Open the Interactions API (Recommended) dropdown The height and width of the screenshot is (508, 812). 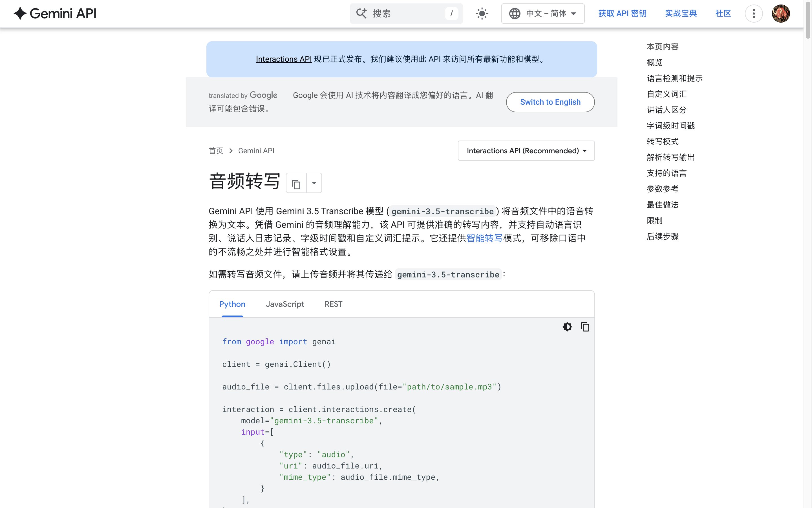point(526,151)
